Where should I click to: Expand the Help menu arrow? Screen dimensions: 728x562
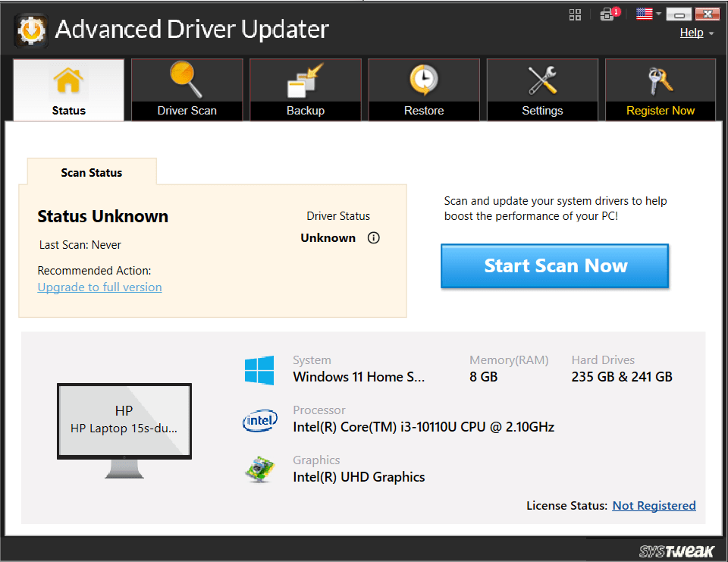tap(711, 33)
